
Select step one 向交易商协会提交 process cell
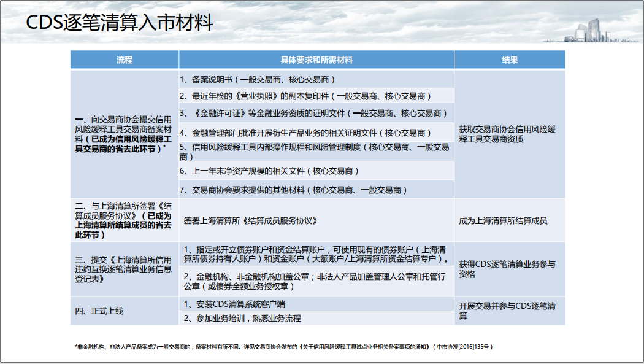[x=125, y=134]
